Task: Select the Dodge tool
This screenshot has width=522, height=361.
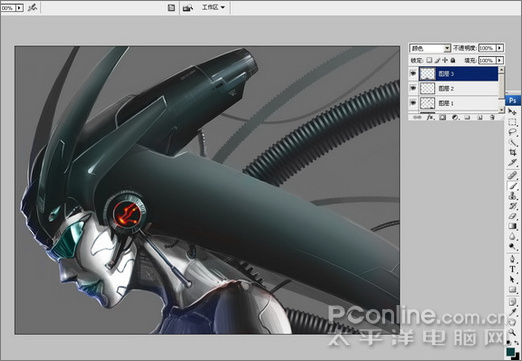Action: 512,247
